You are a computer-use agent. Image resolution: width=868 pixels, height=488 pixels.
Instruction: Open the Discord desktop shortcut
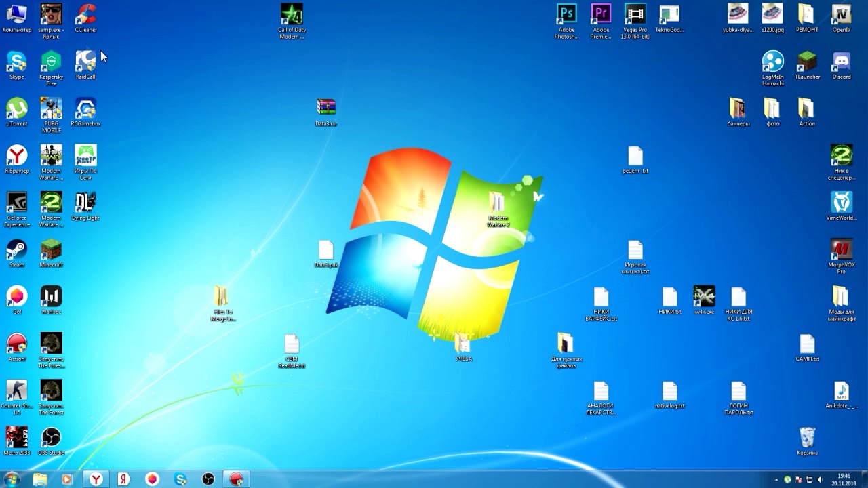click(x=842, y=66)
